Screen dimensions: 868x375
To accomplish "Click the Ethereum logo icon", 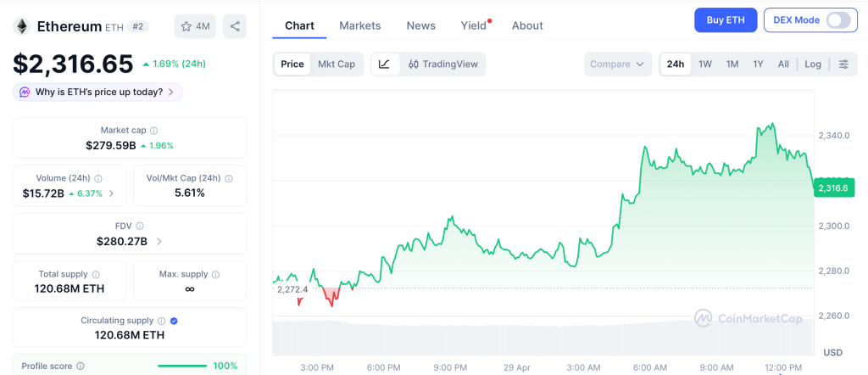I will tap(21, 26).
